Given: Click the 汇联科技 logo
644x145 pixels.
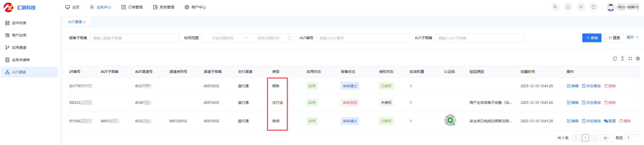Looking at the screenshot, I should [19, 7].
